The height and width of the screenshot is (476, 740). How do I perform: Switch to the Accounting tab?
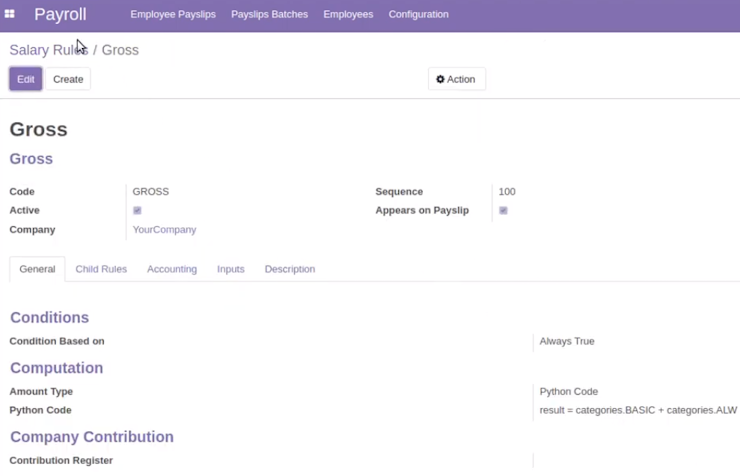tap(172, 269)
